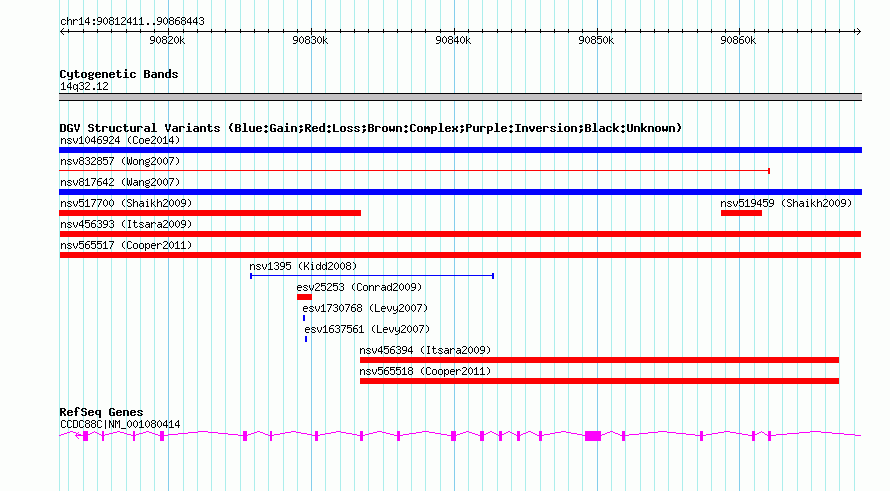Select the short red nsv519459 bar
This screenshot has width=890, height=491.
[741, 213]
